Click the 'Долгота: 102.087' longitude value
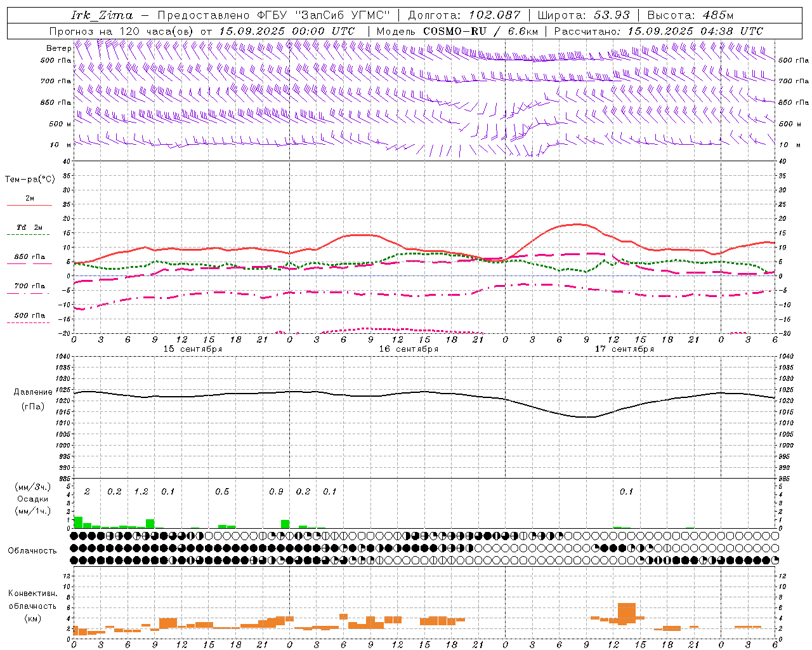The height and width of the screenshot is (650, 812). [x=464, y=15]
